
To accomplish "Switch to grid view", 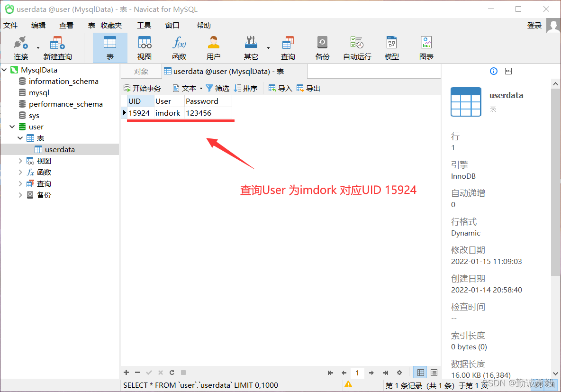I will click(x=420, y=373).
